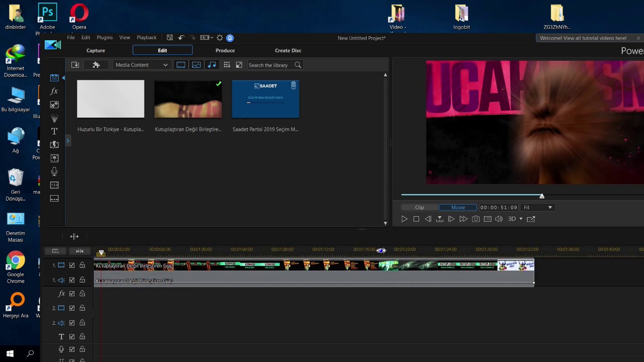
Task: Click the timeline fit-to-view icon
Action: tap(79, 251)
